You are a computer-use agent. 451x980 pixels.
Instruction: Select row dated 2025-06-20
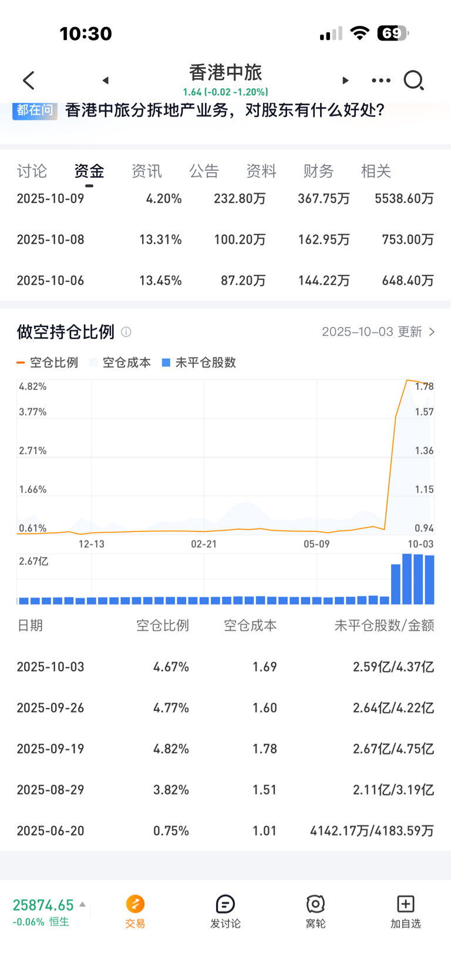pyautogui.click(x=225, y=831)
